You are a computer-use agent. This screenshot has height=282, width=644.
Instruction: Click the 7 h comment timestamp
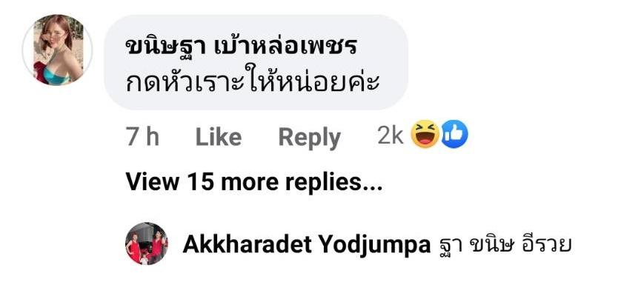[142, 137]
